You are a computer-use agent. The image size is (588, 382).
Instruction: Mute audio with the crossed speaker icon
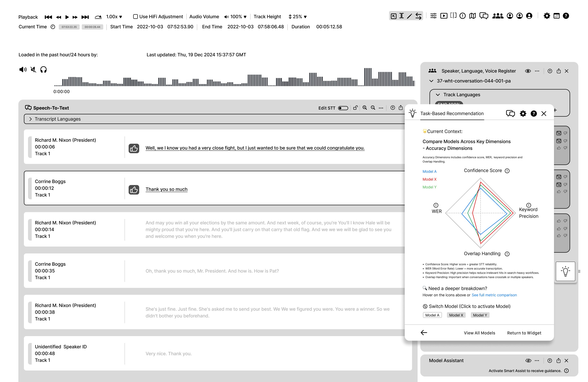point(33,70)
